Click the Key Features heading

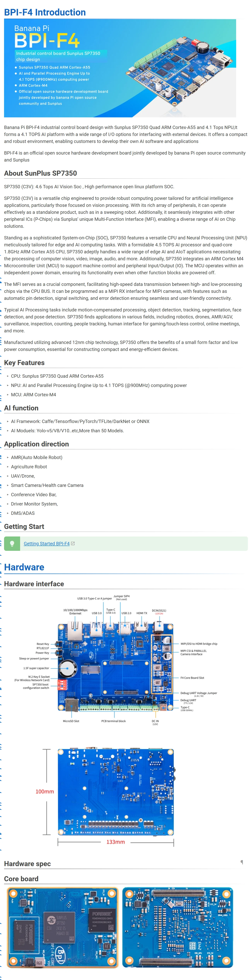tap(24, 363)
